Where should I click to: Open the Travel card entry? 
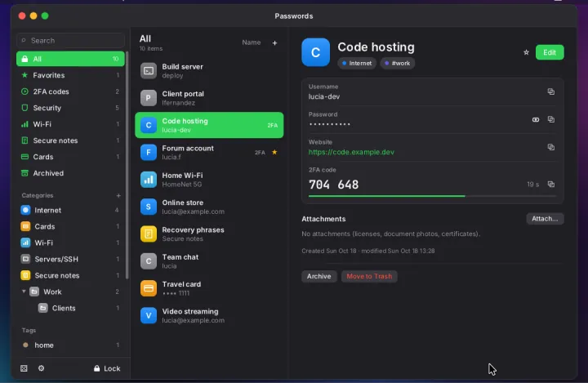tap(209, 288)
